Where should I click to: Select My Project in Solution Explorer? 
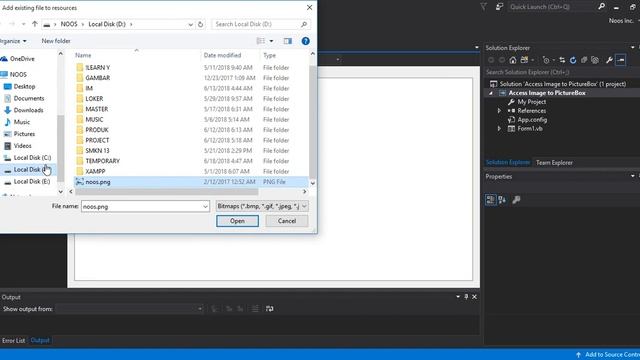532,102
